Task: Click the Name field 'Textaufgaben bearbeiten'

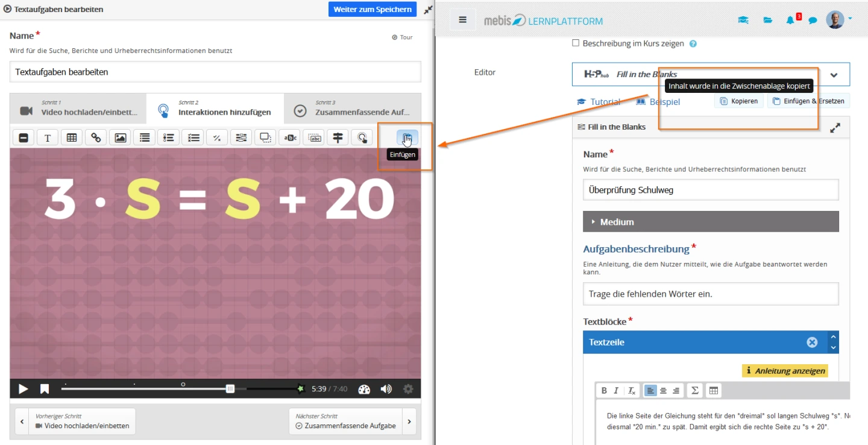Action: (x=215, y=72)
